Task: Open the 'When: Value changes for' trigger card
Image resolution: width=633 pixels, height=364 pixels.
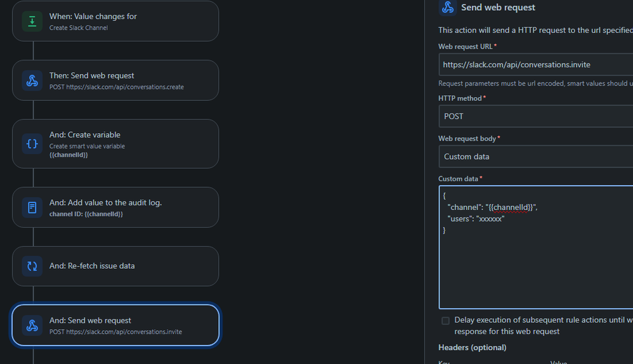Action: pos(115,21)
